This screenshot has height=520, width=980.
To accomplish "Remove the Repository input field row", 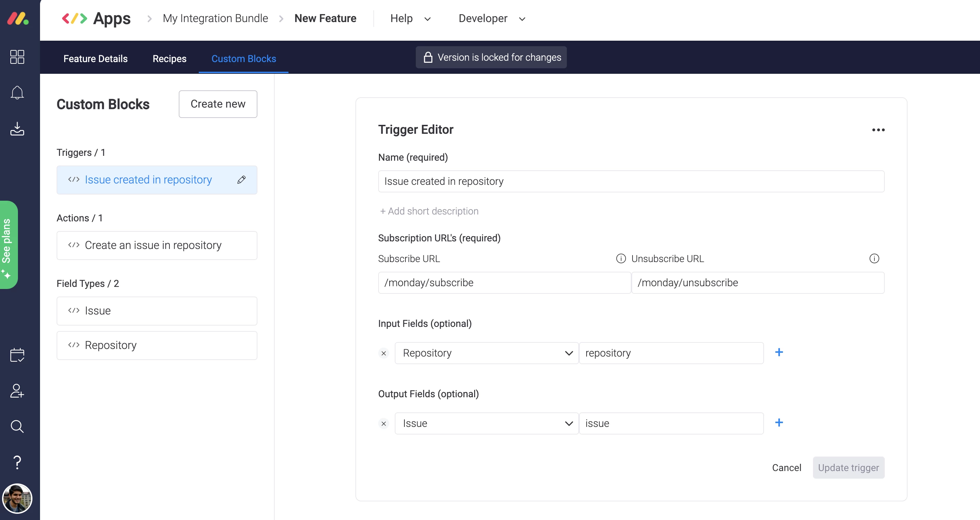I will tap(383, 353).
